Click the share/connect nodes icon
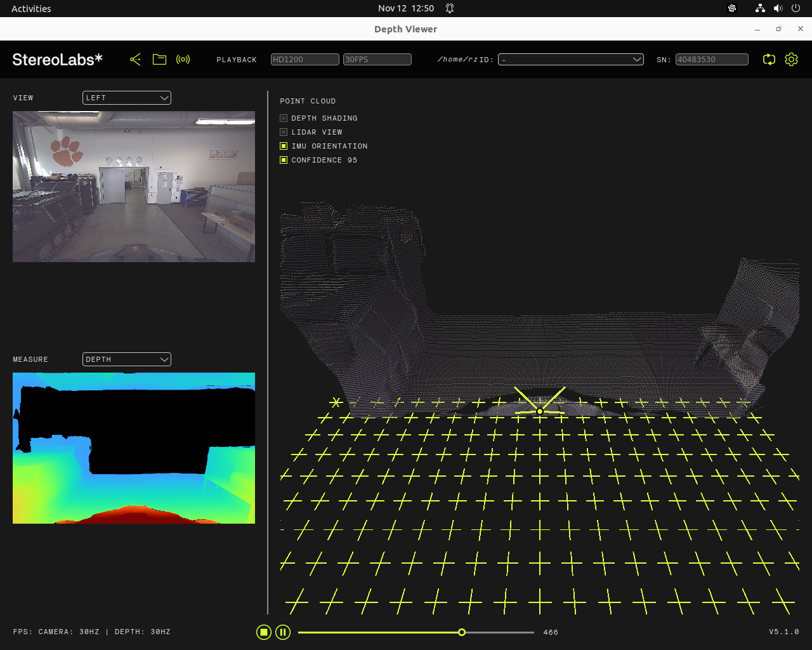 [135, 60]
